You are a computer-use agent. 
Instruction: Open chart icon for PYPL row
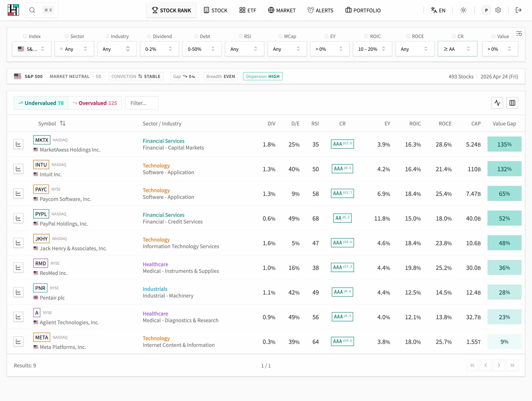(x=18, y=218)
